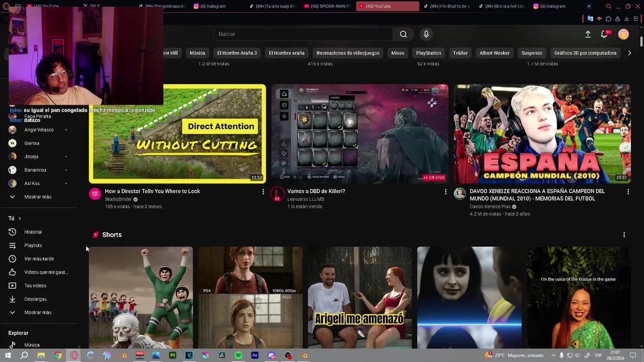The image size is (644, 362).
Task: Select the Albert Wesker chip
Action: pyautogui.click(x=495, y=53)
